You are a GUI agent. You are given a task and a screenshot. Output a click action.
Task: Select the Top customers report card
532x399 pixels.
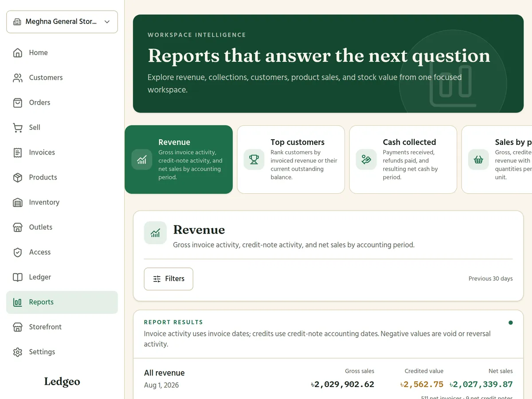[x=291, y=160]
